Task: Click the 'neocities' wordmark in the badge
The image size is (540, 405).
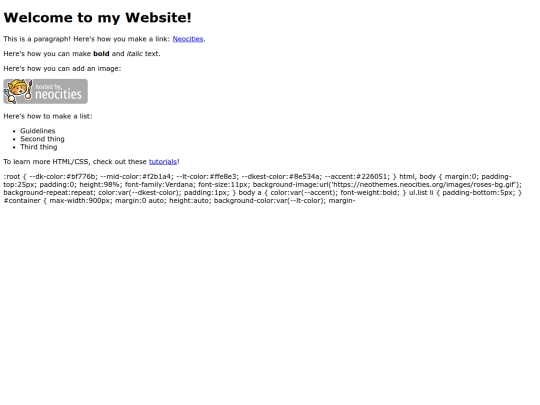Action: coord(59,94)
